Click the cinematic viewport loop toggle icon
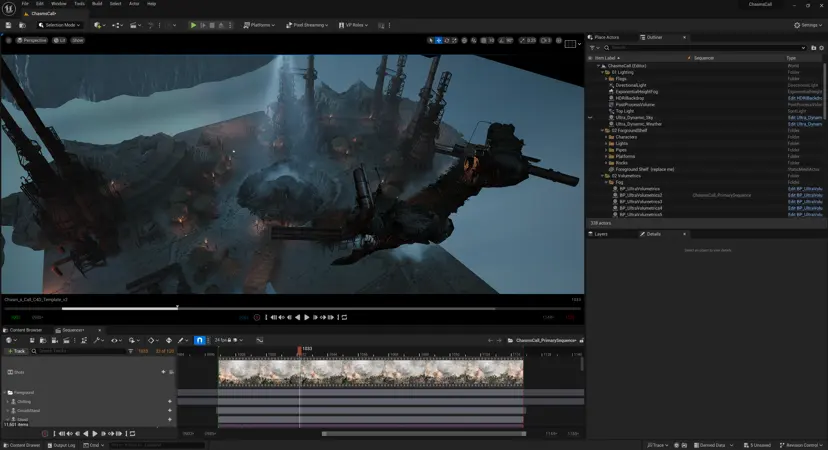Screen dimensions: 828x450 pos(344,317)
